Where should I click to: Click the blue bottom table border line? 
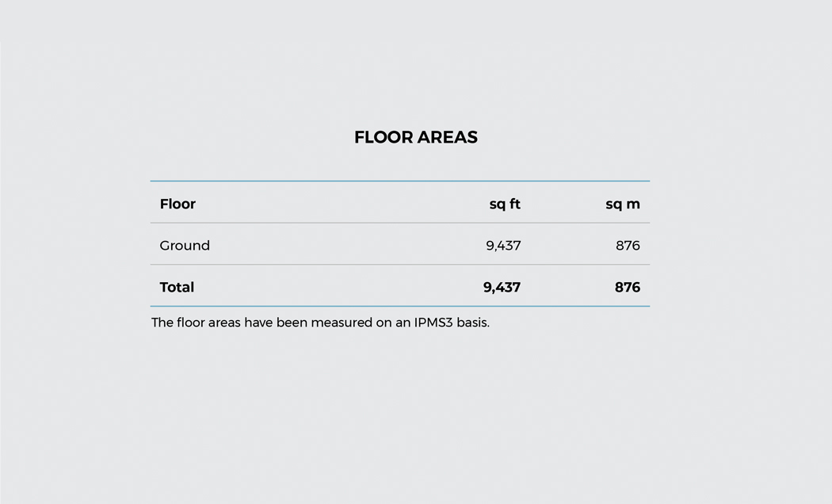pos(400,306)
